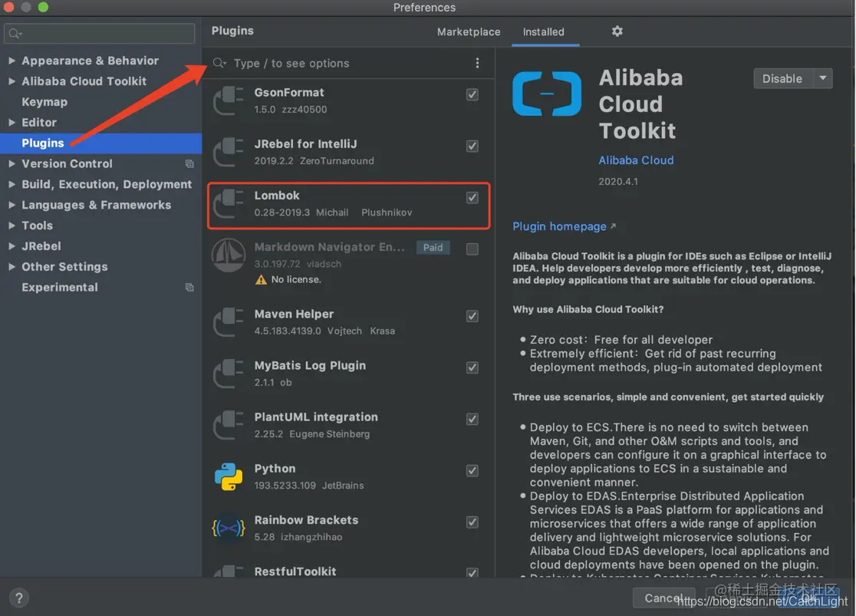Screen dimensions: 856x616
Task: Expand the Tools settings node
Action: tap(12, 226)
